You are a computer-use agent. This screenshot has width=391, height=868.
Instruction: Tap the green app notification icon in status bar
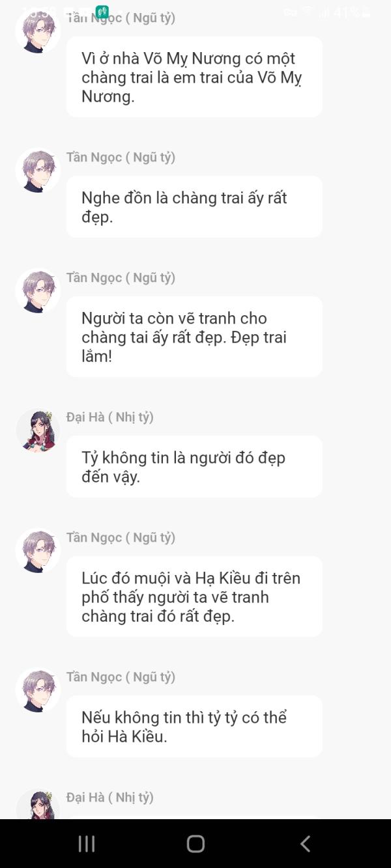coord(102,12)
